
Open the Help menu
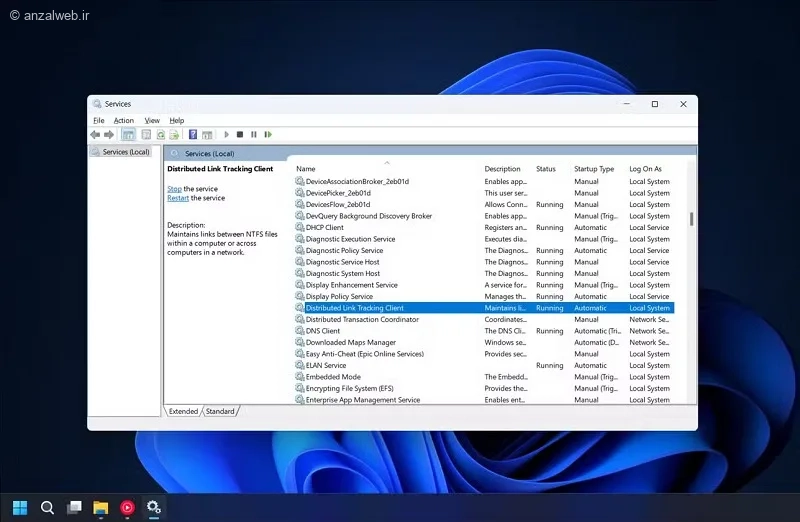177,120
